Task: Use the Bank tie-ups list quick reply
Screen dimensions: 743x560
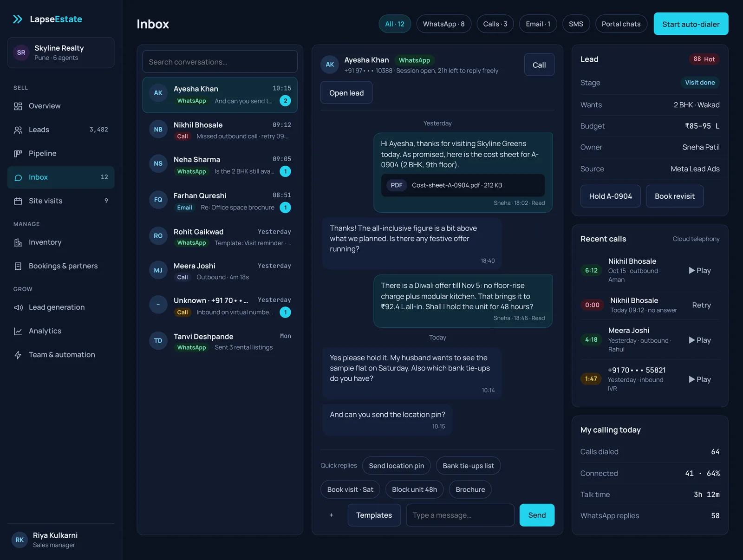Action: point(468,466)
